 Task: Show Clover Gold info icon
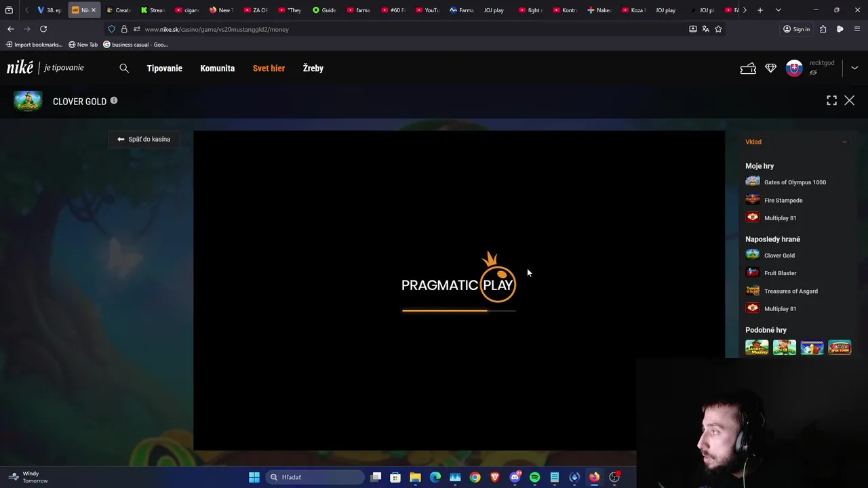click(x=114, y=100)
